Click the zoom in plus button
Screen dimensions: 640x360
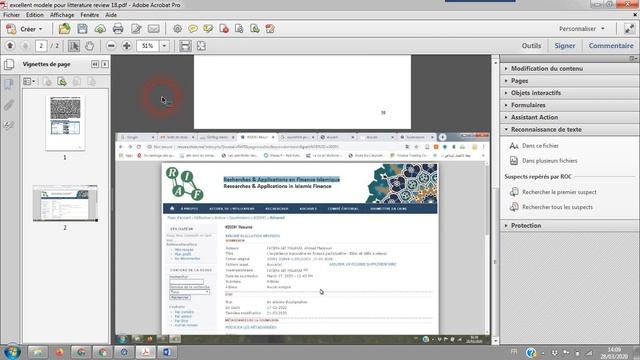pyautogui.click(x=127, y=46)
